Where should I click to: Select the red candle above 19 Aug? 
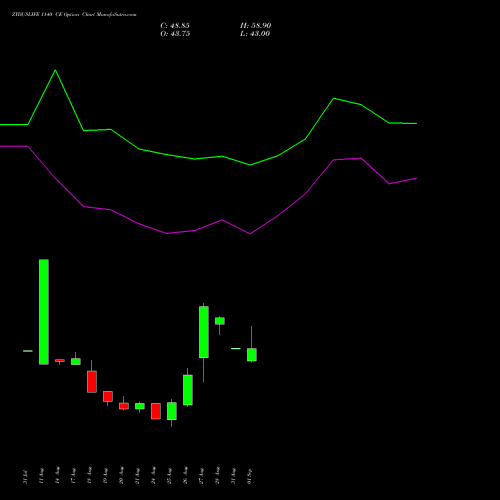108,396
